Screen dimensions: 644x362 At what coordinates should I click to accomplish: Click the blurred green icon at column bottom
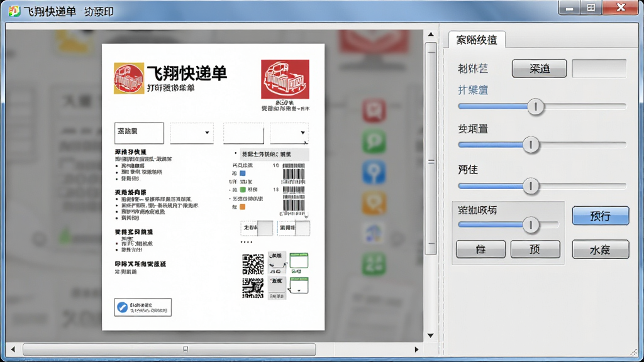tap(374, 264)
